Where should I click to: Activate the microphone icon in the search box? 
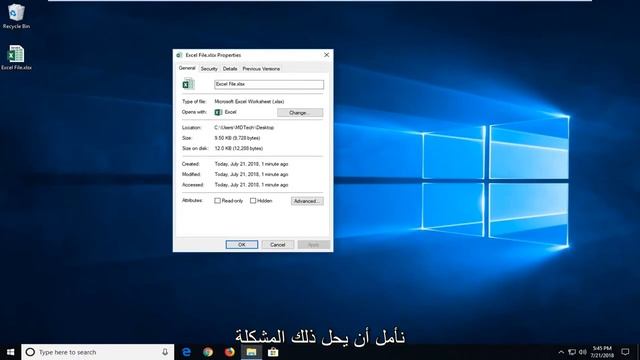(x=165, y=352)
